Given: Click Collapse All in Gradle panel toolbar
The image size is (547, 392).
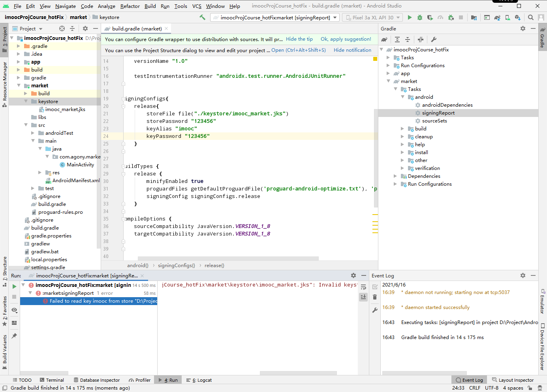Looking at the screenshot, I should click(408, 40).
